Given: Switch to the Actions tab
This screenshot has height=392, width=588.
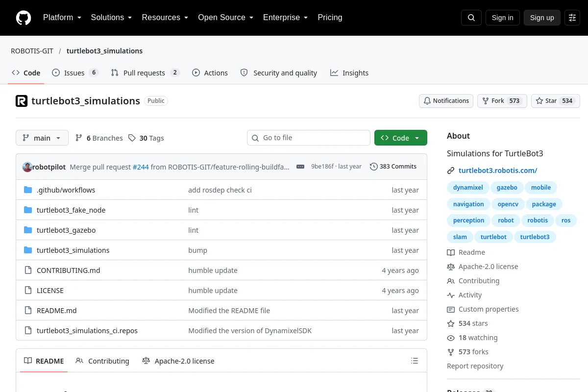Looking at the screenshot, I should pos(210,73).
